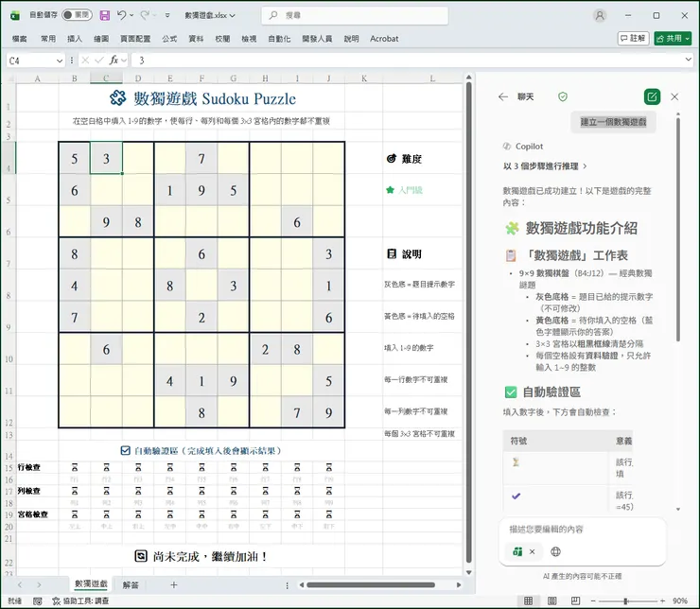Click the Excel app logo icon
The width and height of the screenshot is (700, 609).
[x=15, y=16]
